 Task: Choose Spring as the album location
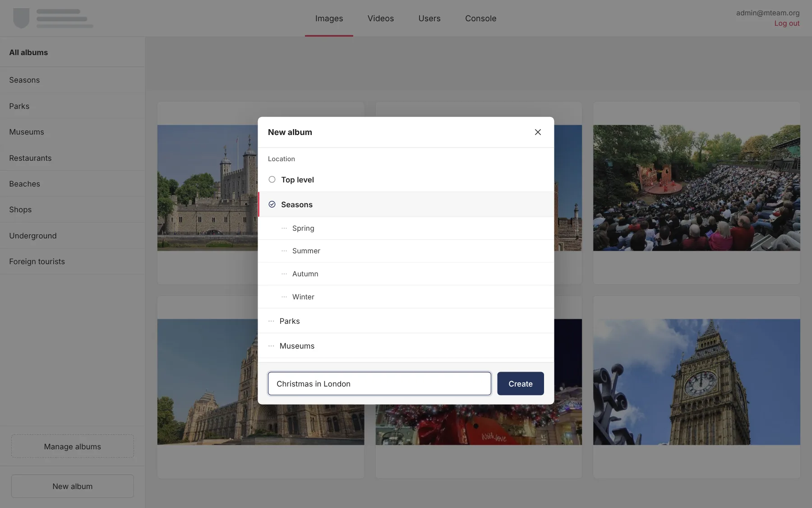[406, 228]
